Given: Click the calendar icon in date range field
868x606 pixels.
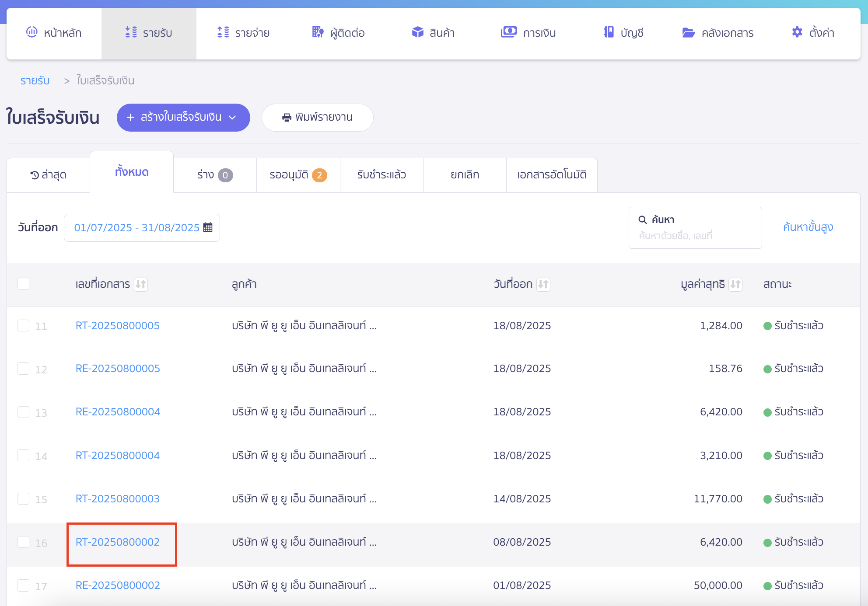Looking at the screenshot, I should pos(208,227).
